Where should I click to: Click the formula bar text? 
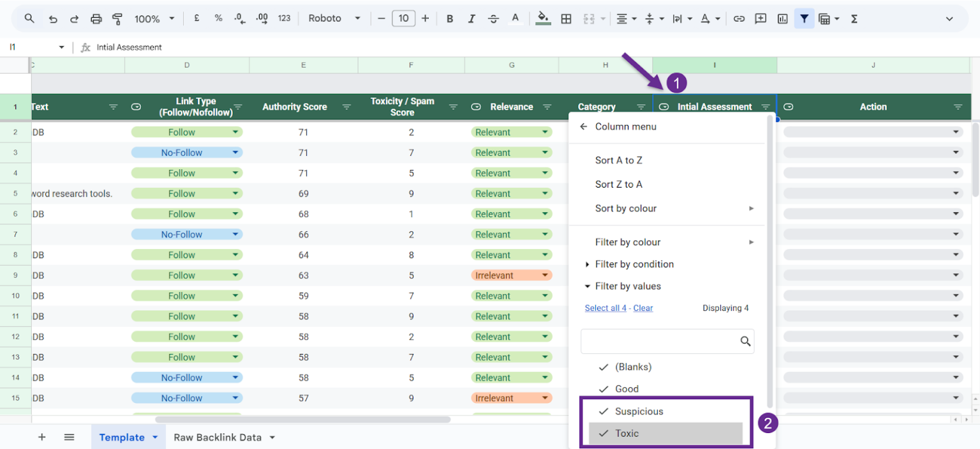click(129, 47)
